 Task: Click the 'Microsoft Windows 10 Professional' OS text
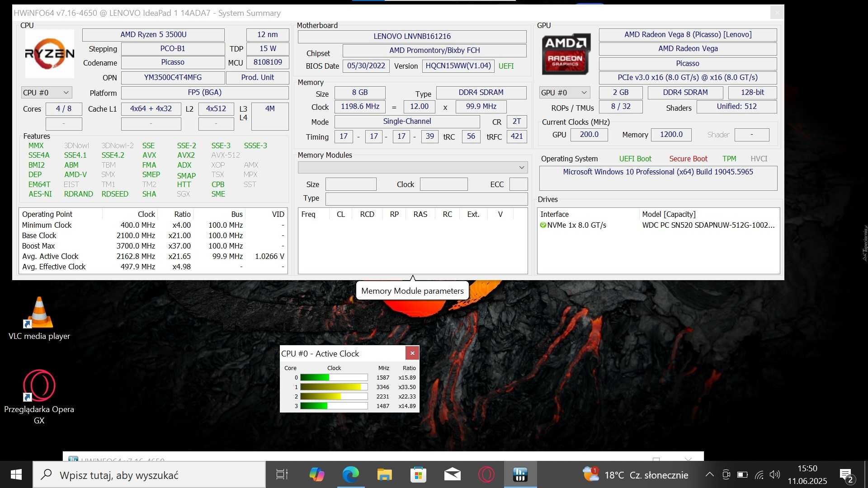tap(658, 172)
